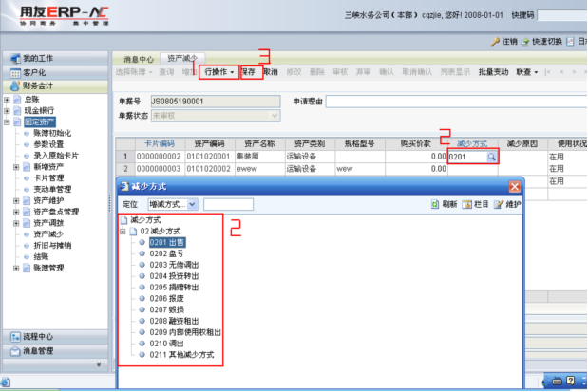Select 0202 盘亏 reduction method
588x392 pixels.
click(x=166, y=253)
